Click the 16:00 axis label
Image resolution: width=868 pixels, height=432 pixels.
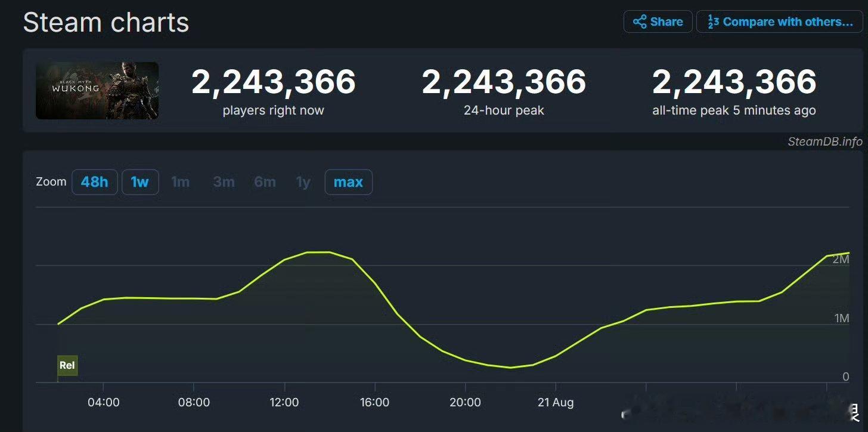374,402
